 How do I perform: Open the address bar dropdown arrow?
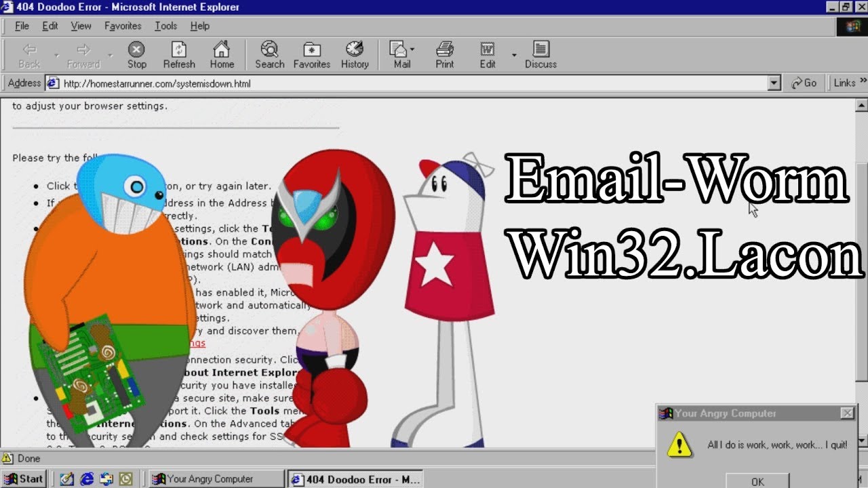[774, 83]
